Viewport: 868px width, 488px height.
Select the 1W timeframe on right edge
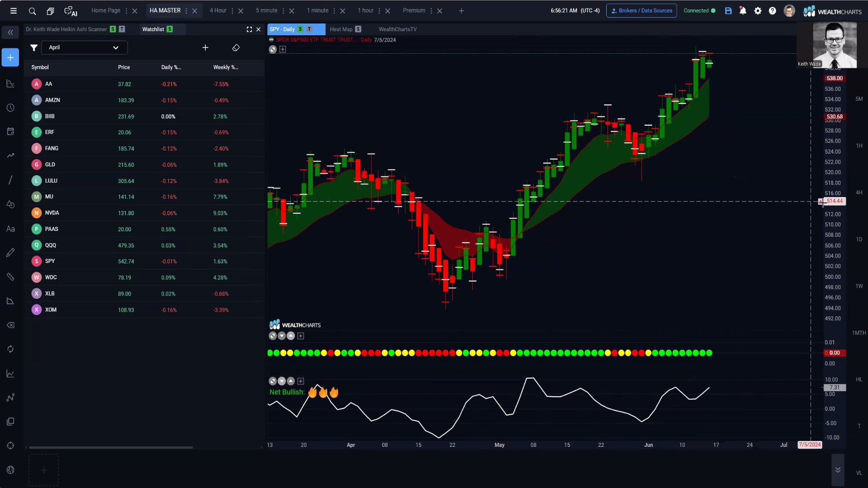[x=859, y=286]
